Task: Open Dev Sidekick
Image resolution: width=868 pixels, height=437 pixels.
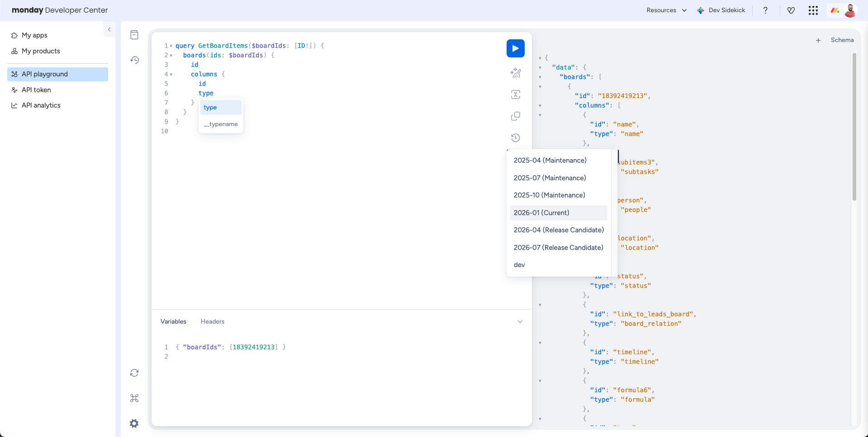Action: (721, 10)
